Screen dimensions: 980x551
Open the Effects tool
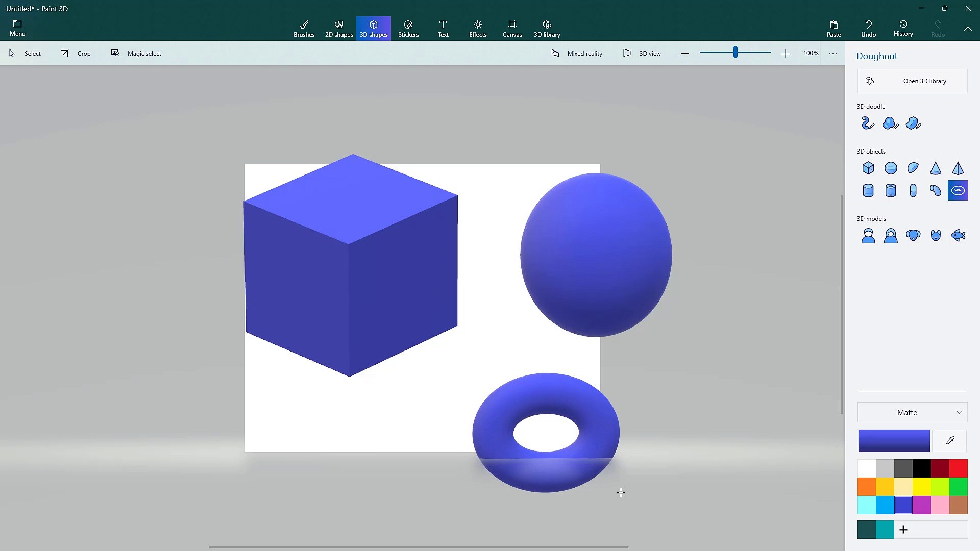click(477, 28)
